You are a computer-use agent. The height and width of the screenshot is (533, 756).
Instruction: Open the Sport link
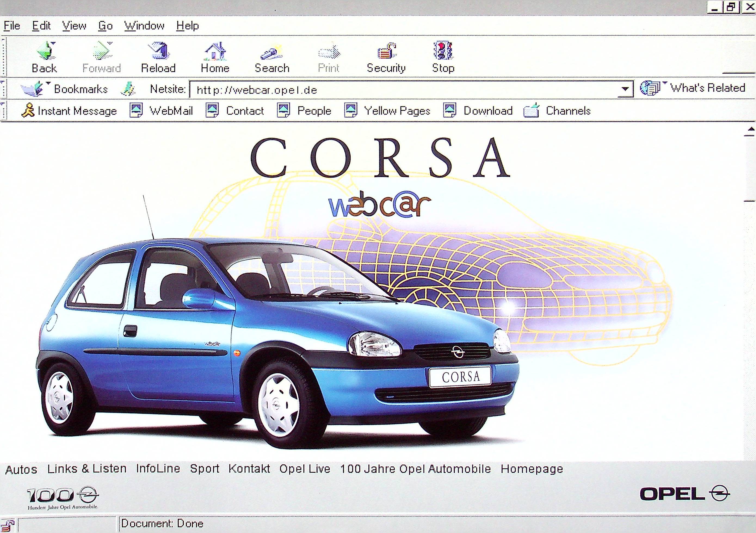205,469
